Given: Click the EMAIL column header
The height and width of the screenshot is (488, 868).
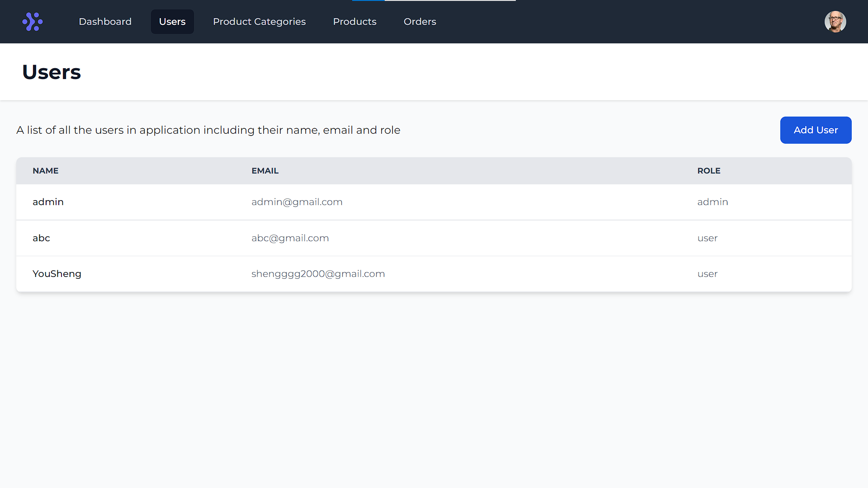Looking at the screenshot, I should (x=265, y=171).
